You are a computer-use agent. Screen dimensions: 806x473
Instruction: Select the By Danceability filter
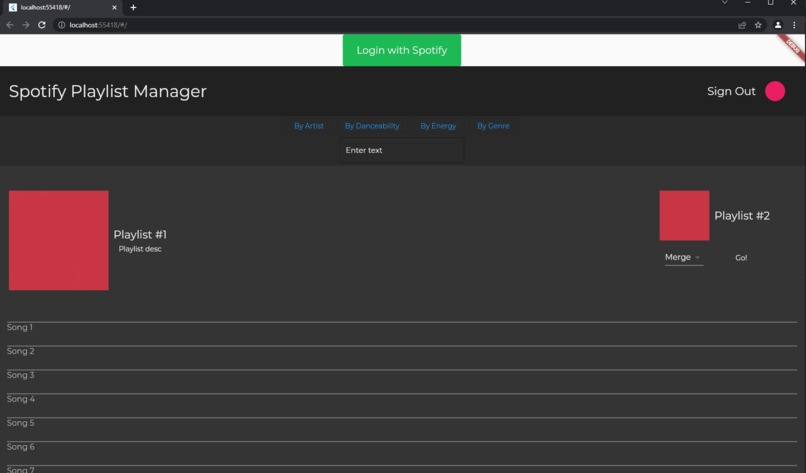click(x=372, y=126)
